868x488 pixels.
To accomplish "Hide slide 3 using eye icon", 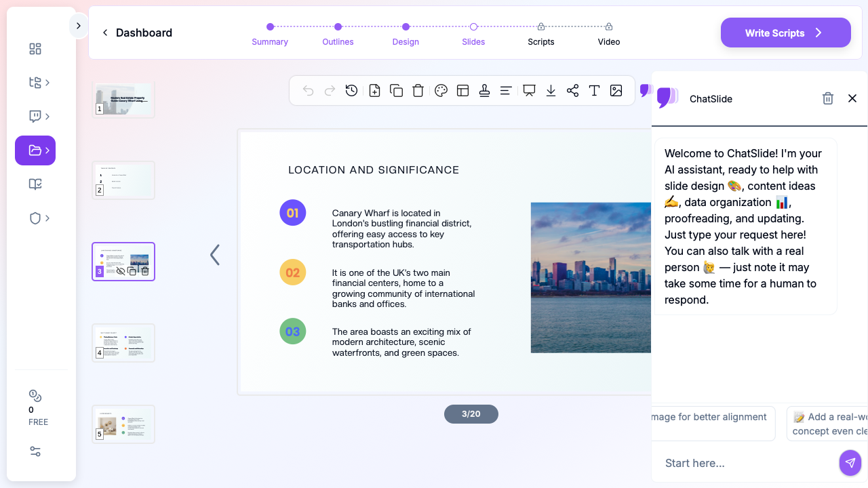I will [x=121, y=271].
